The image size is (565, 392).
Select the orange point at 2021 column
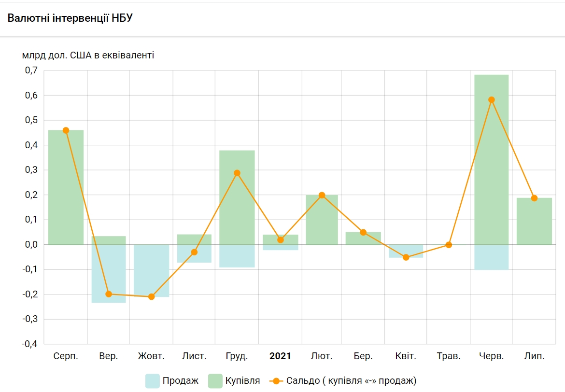281,240
